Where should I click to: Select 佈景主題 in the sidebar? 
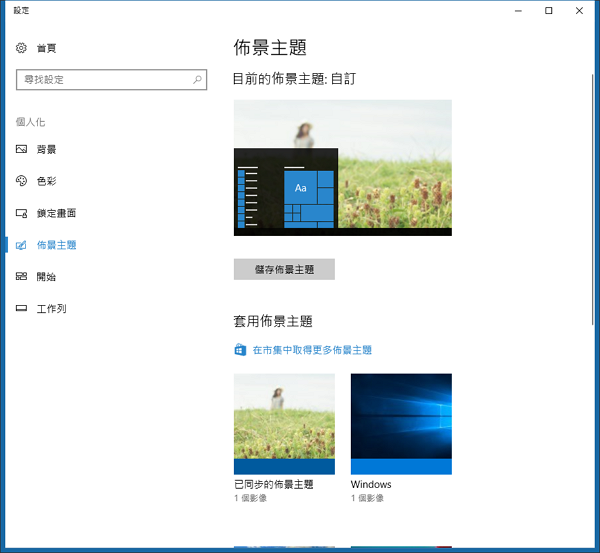coord(56,245)
